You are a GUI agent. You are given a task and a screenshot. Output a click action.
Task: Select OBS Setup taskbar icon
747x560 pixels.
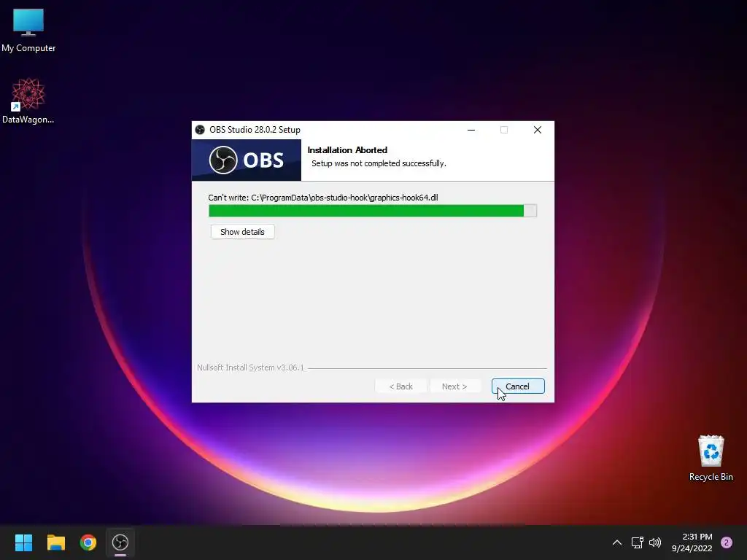[x=120, y=542]
